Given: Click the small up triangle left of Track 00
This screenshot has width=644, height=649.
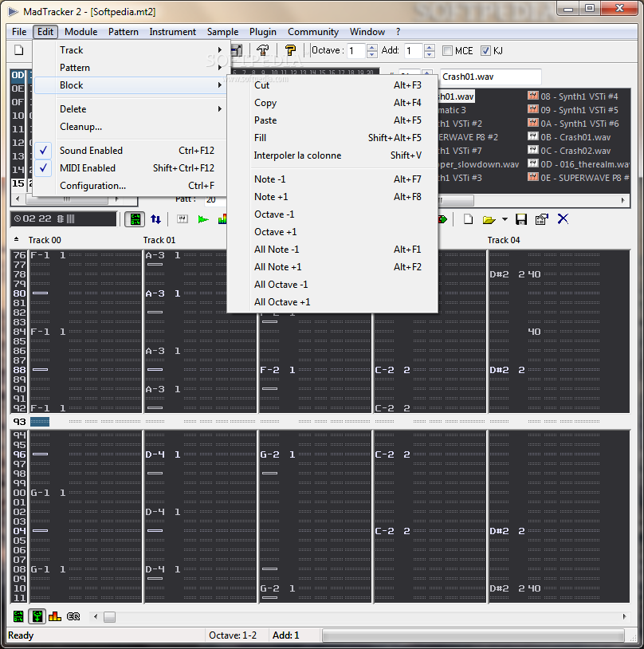Looking at the screenshot, I should (x=16, y=239).
